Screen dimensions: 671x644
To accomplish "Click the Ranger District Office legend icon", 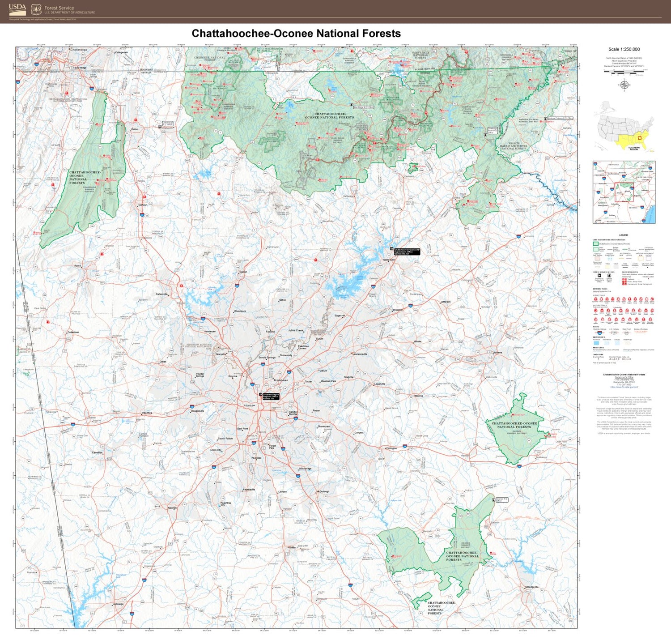I will 609,275.
